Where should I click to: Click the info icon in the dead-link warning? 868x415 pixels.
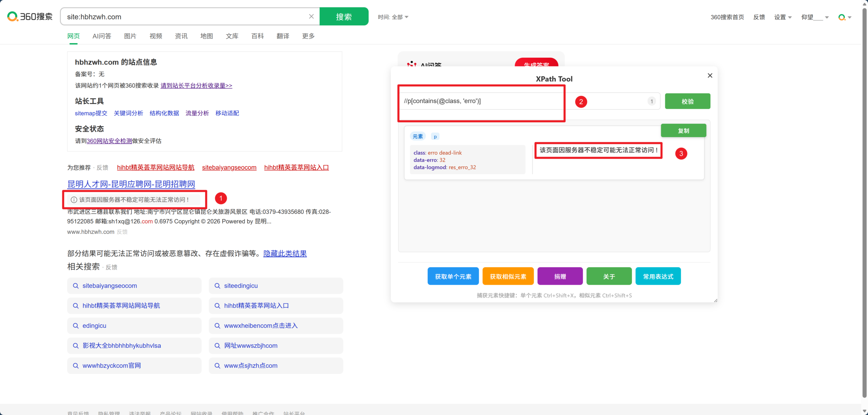(x=74, y=200)
